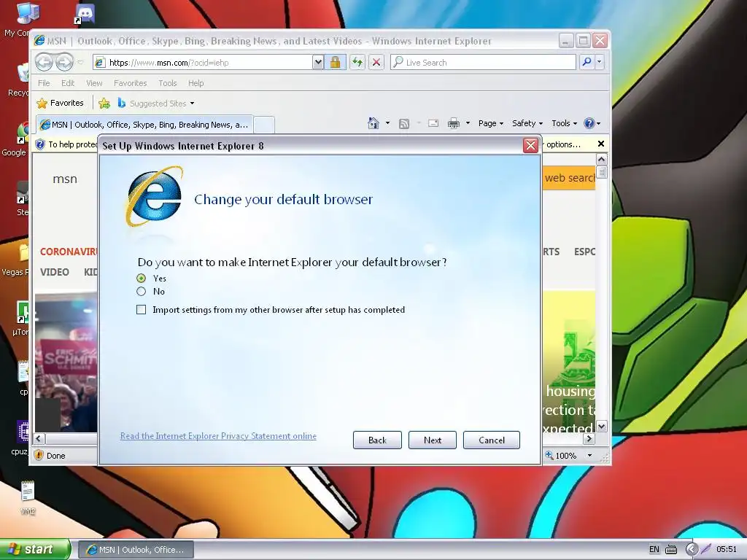Expand Suggested Sites dropdown
The width and height of the screenshot is (747, 560).
(x=192, y=104)
